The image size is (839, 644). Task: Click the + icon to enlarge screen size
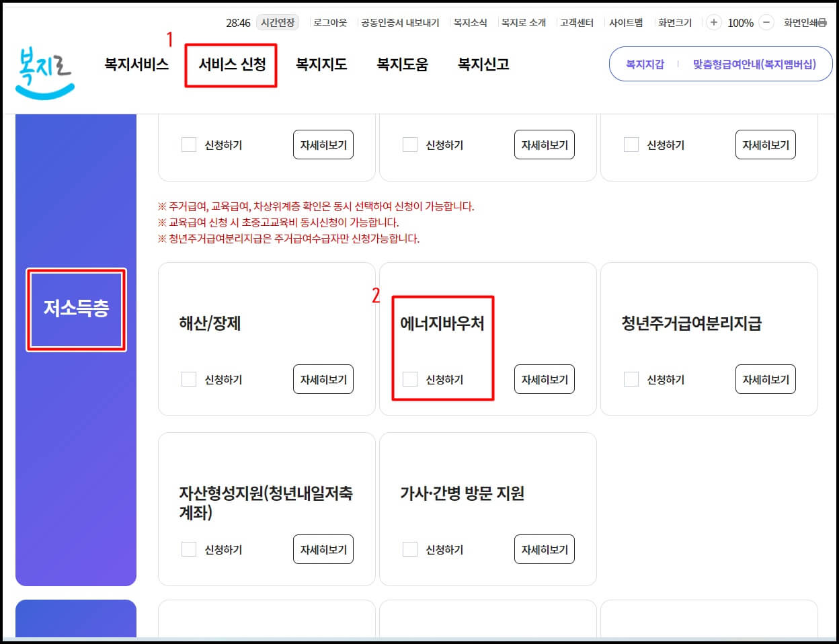pyautogui.click(x=713, y=22)
